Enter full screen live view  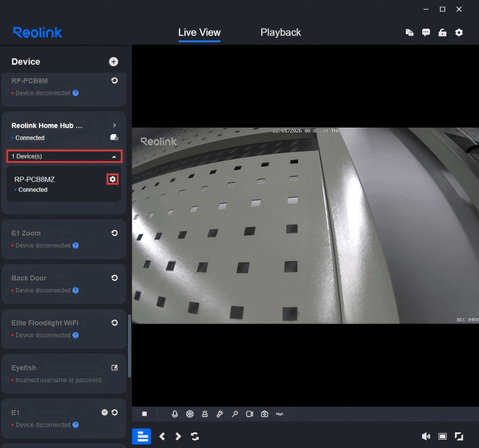click(x=459, y=437)
